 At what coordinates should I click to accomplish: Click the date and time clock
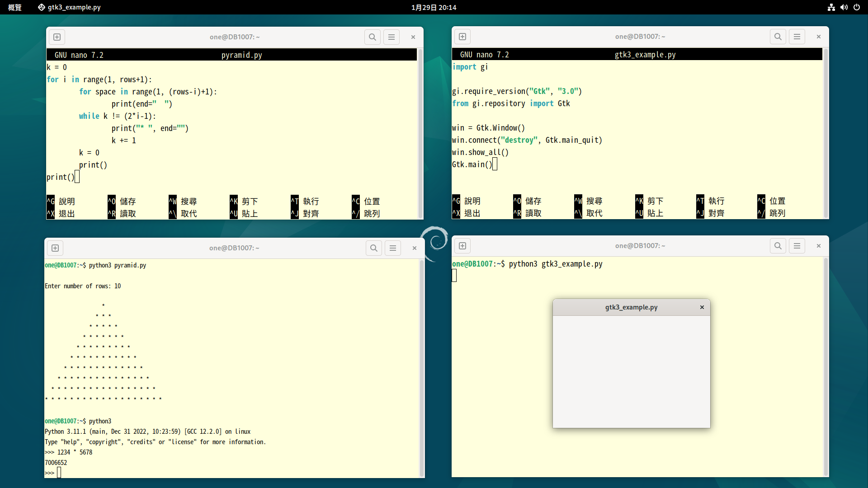tap(434, 7)
